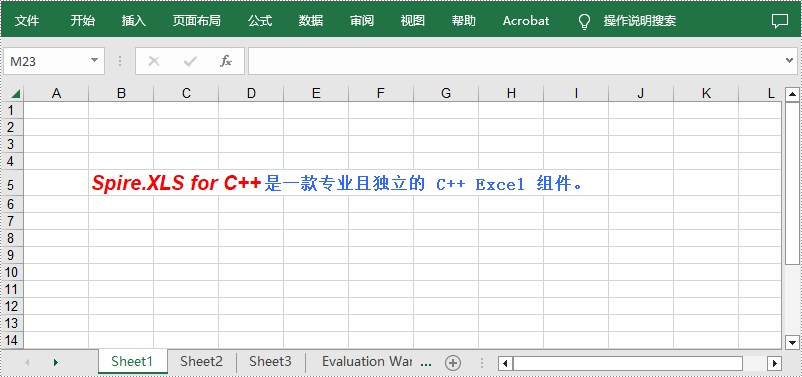802x377 pixels.
Task: Click the vertical scrollbar down arrow
Action: (792, 342)
